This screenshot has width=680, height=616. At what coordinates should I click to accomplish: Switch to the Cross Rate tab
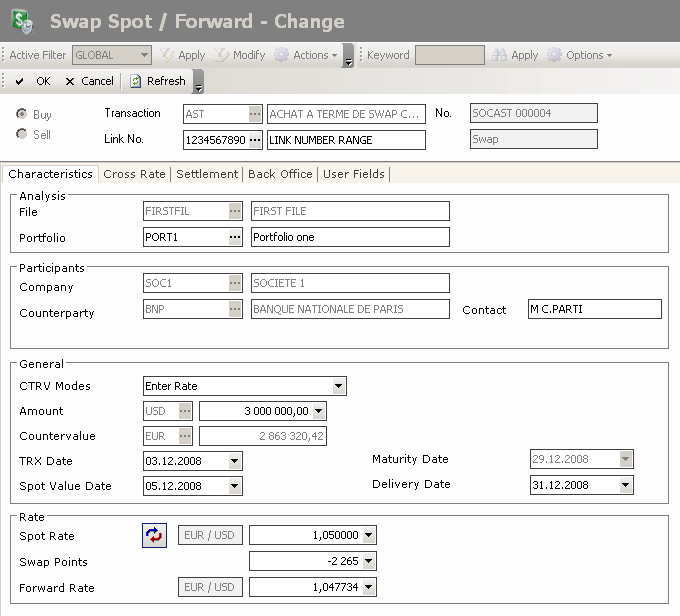(134, 174)
